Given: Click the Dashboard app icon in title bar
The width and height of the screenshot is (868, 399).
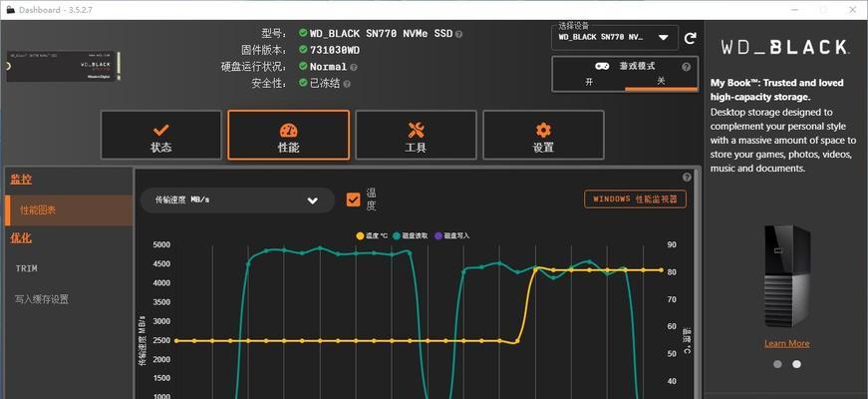Looking at the screenshot, I should tap(9, 10).
